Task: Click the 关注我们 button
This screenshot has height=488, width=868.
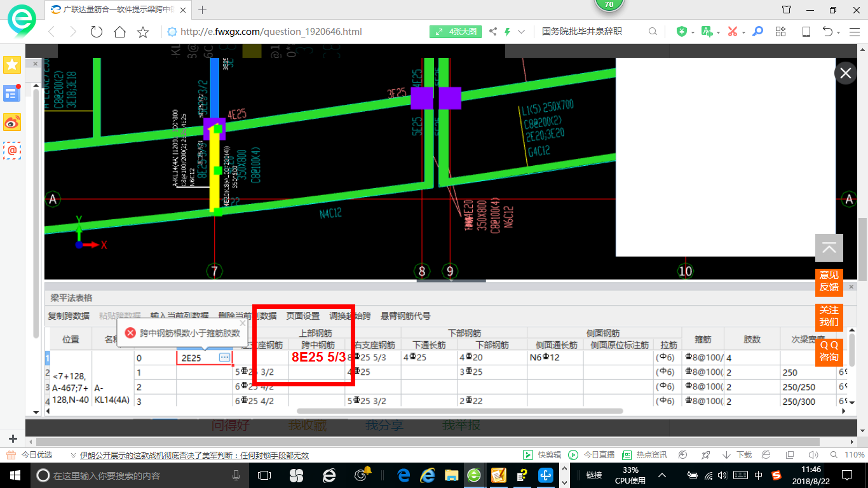Action: 829,316
